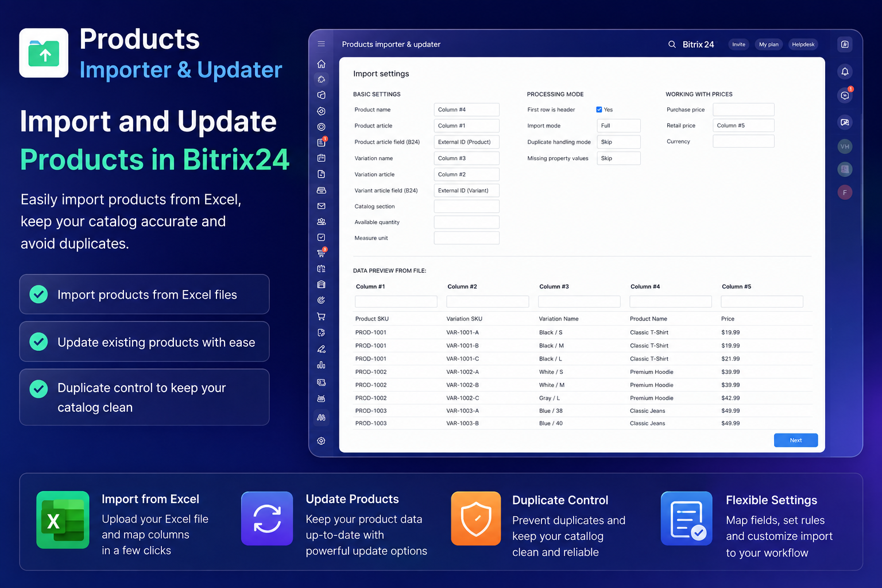This screenshot has height=588, width=882.
Task: Open the video chat icon on right
Action: [845, 122]
